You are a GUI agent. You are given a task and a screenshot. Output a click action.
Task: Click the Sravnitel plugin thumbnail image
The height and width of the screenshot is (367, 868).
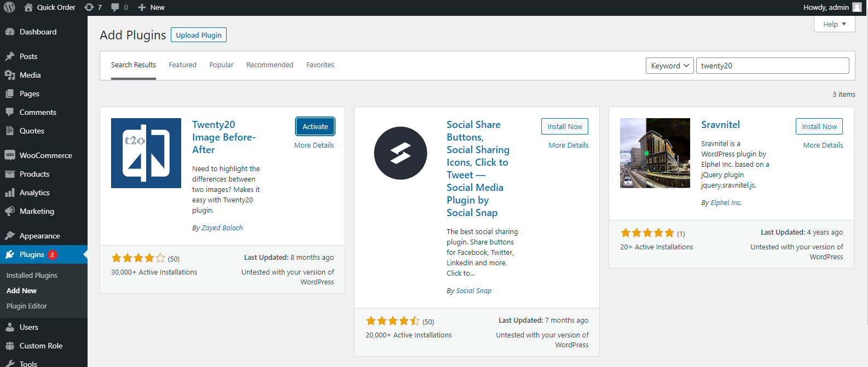coord(655,153)
